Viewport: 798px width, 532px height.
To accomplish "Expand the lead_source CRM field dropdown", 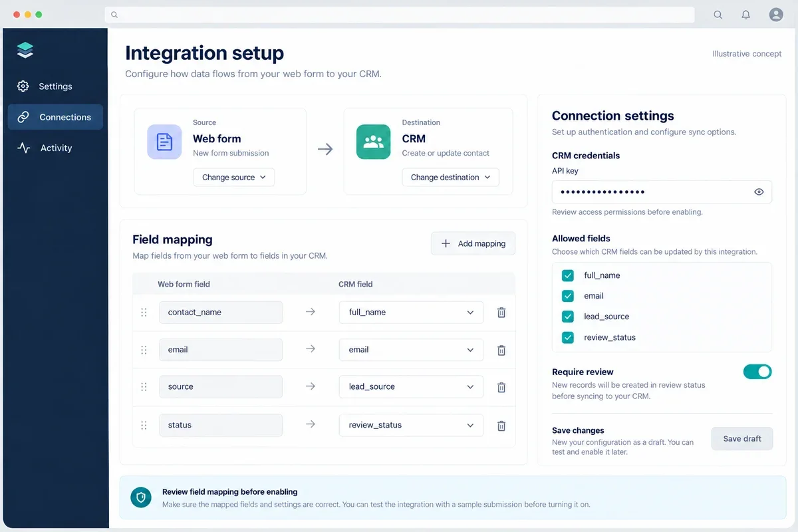I will 411,387.
